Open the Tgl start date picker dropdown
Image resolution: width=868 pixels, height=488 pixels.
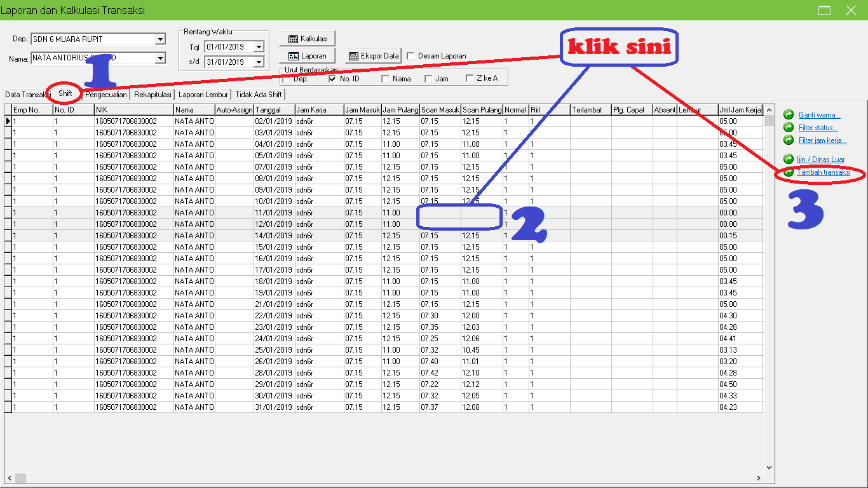[x=259, y=47]
